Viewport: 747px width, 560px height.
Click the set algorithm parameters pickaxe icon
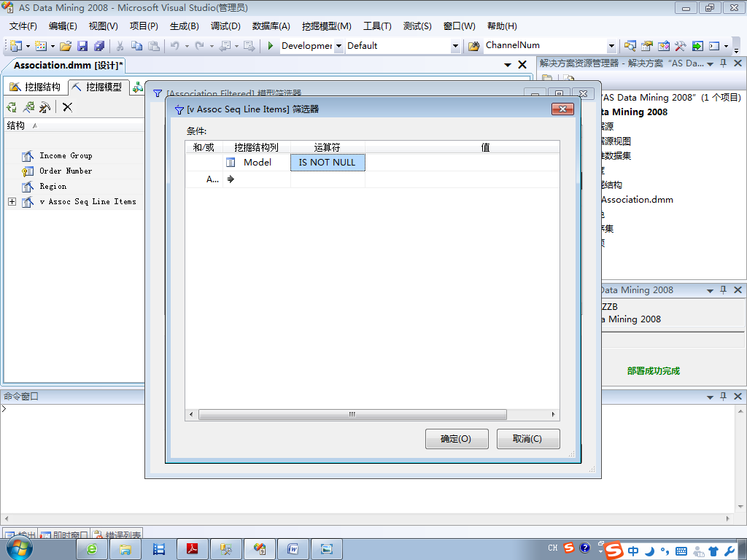click(44, 107)
